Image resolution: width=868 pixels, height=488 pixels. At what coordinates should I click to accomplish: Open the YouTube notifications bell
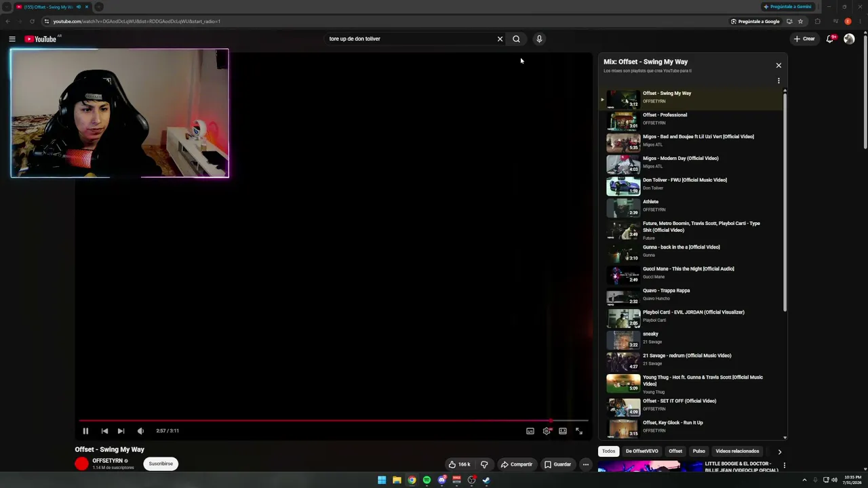(x=829, y=39)
